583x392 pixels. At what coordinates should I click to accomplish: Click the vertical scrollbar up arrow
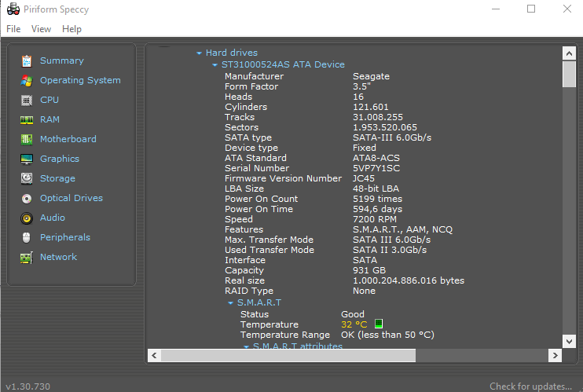click(569, 53)
